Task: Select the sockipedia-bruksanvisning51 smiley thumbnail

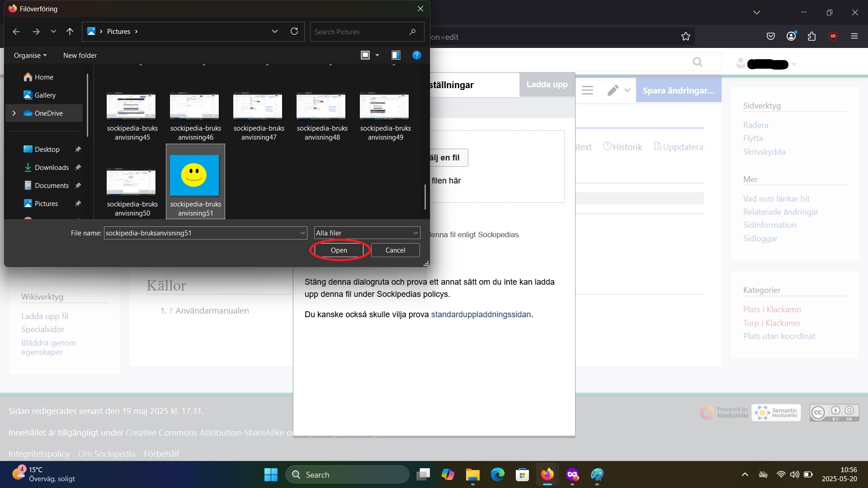Action: 194,175
